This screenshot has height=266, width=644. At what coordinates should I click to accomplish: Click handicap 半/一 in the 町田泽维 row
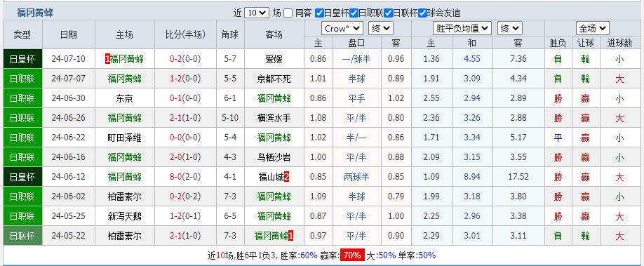coord(356,138)
